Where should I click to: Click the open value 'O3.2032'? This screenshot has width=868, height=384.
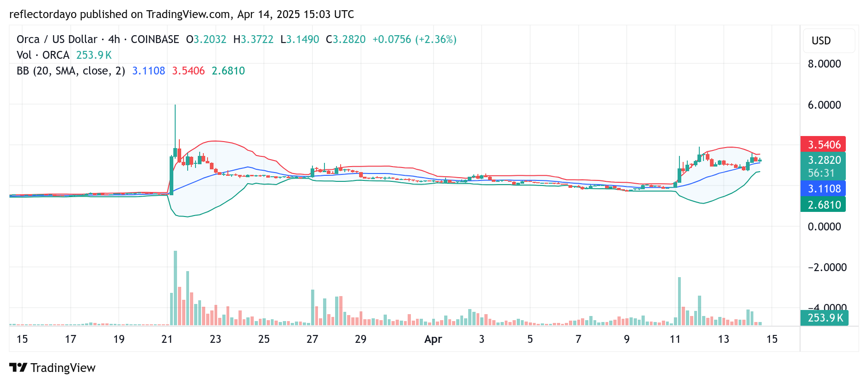click(x=206, y=39)
